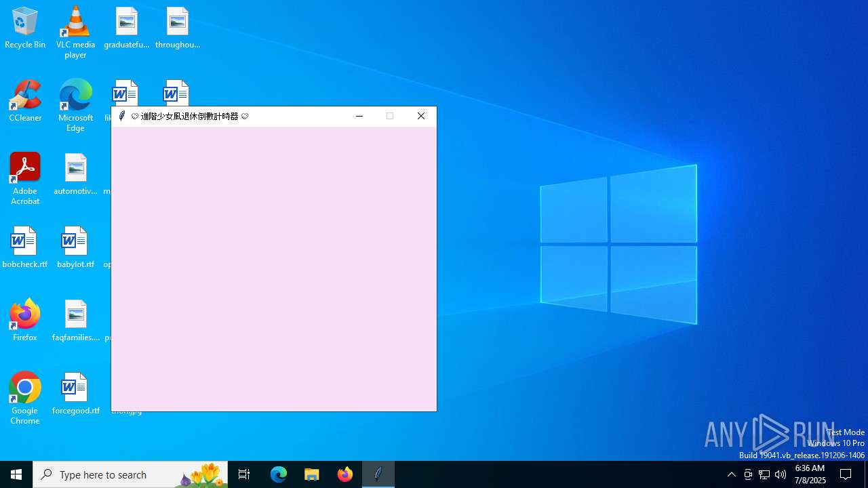This screenshot has width=868, height=488.
Task: Select the throughou... image file icon
Action: pos(177,28)
